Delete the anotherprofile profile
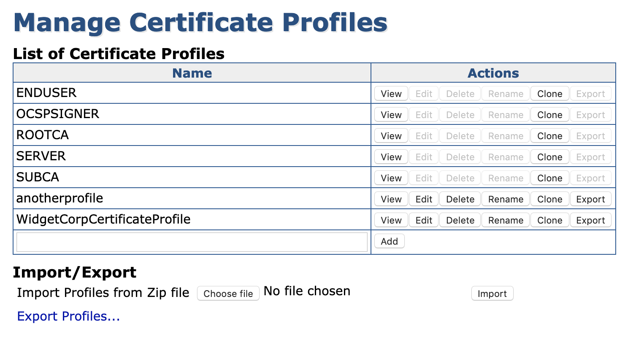The height and width of the screenshot is (356, 644). (460, 199)
